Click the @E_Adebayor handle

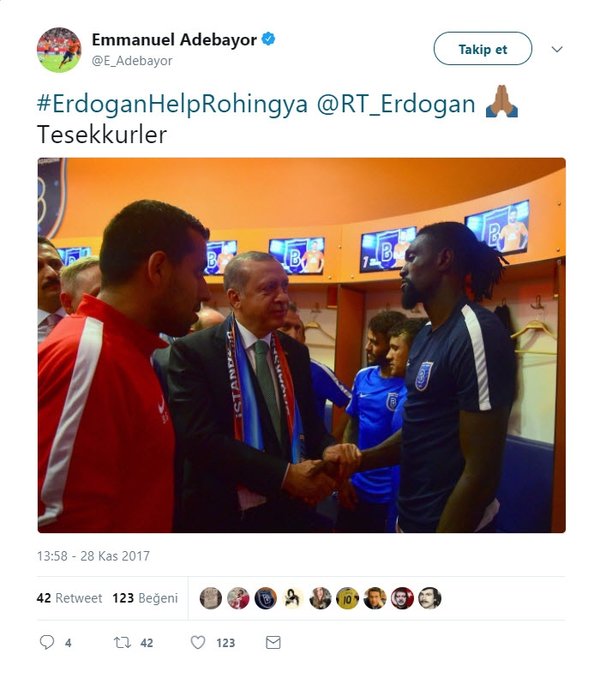pyautogui.click(x=132, y=61)
